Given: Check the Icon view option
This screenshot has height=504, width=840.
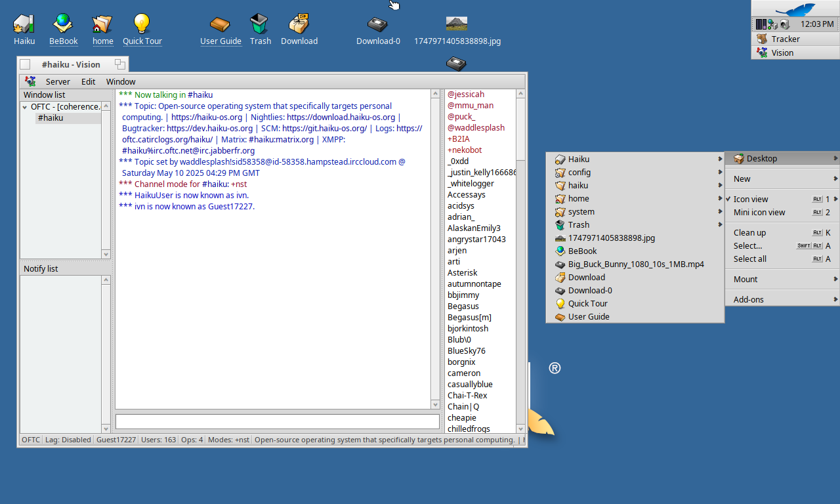Looking at the screenshot, I should pos(782,199).
